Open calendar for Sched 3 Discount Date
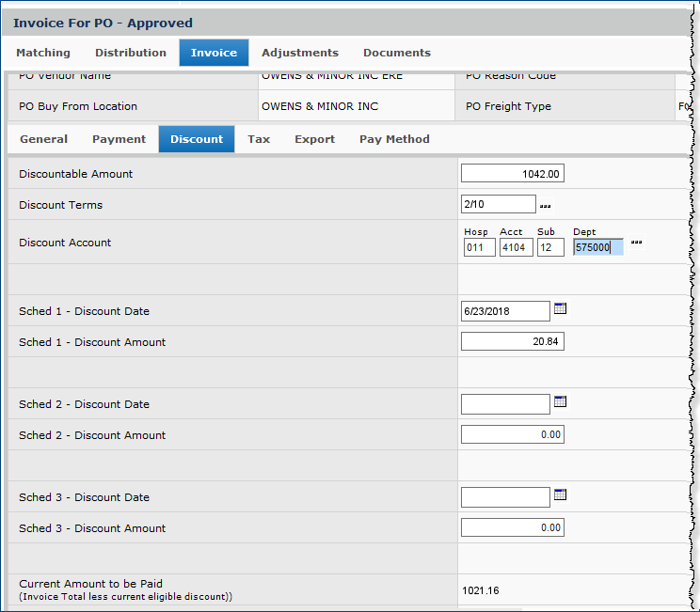Viewport: 700px width, 612px height. (x=561, y=494)
